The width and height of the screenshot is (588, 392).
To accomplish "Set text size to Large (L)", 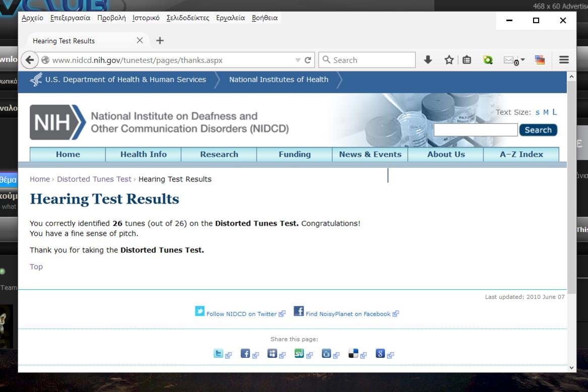I will [555, 112].
